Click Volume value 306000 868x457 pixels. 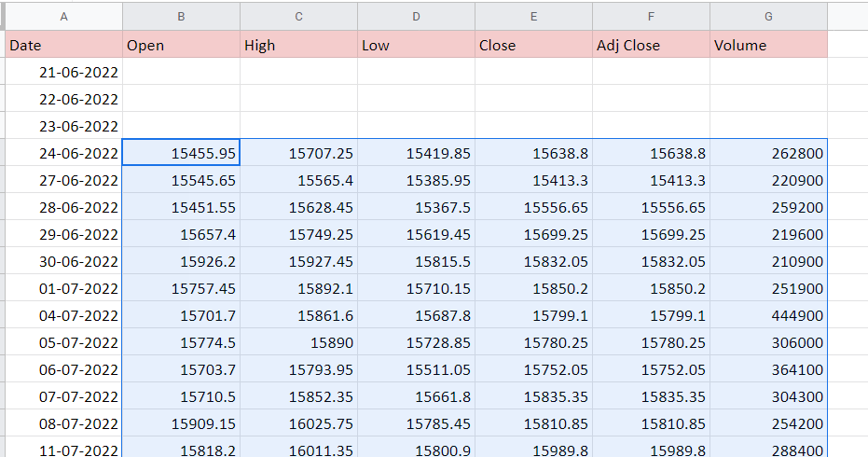(x=768, y=342)
